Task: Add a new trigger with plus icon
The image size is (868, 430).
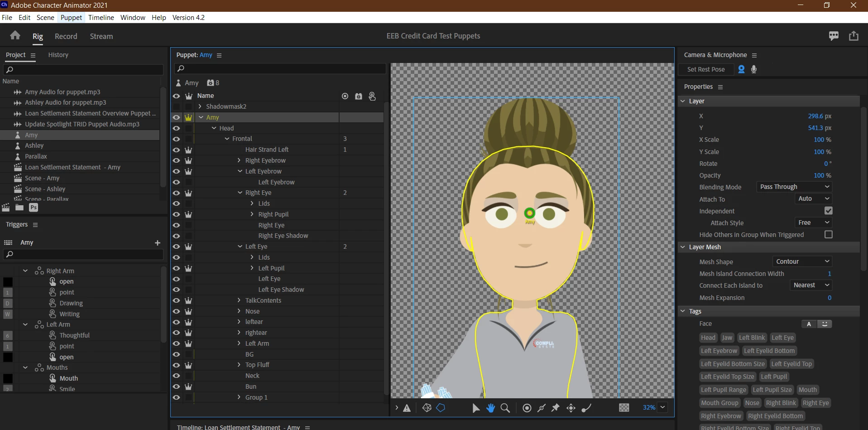Action: pos(158,243)
